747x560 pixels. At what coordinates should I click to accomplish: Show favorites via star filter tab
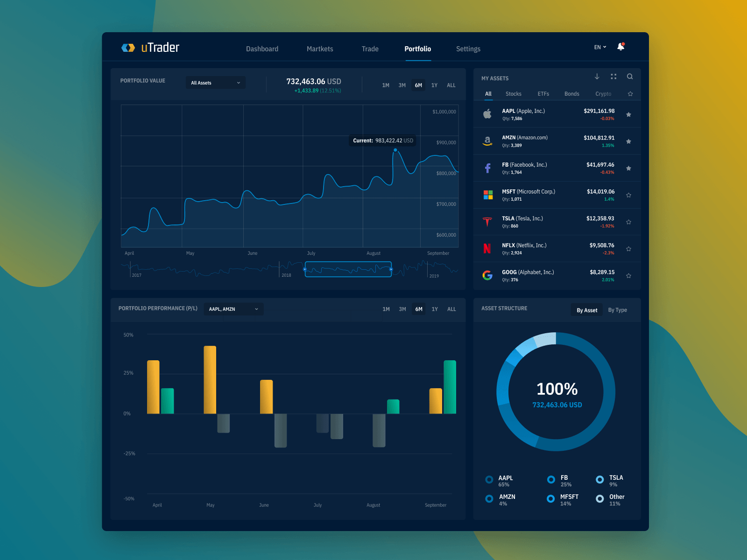pos(630,94)
